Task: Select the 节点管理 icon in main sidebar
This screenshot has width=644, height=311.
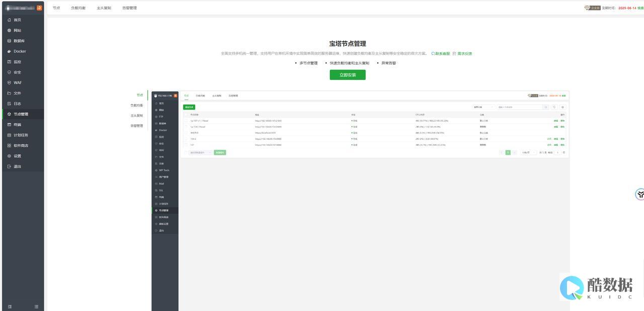Action: [9, 114]
